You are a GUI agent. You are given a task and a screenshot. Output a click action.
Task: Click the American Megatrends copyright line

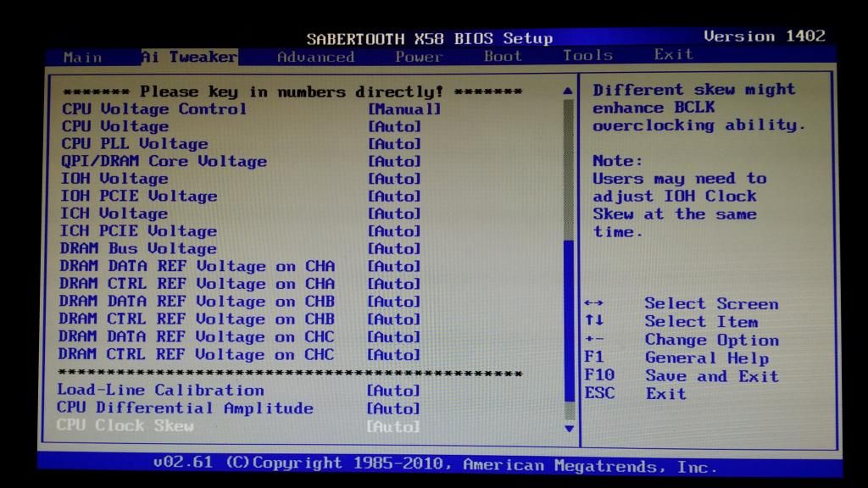[x=435, y=464]
